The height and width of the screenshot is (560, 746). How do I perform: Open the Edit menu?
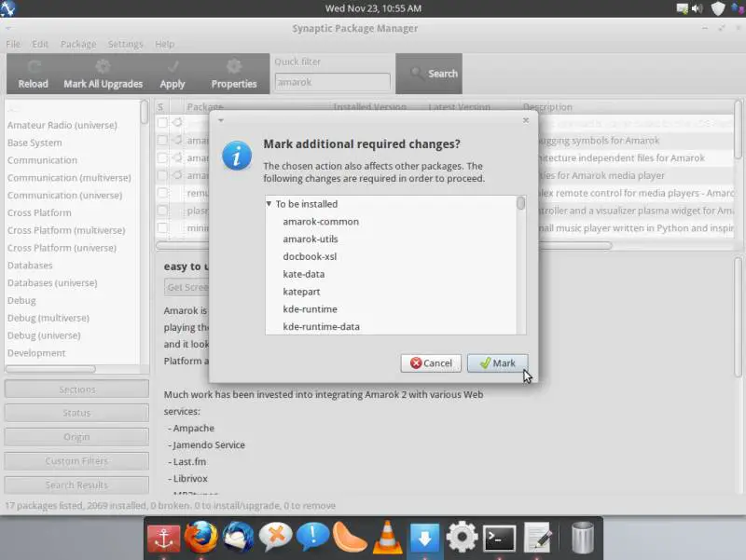click(40, 44)
